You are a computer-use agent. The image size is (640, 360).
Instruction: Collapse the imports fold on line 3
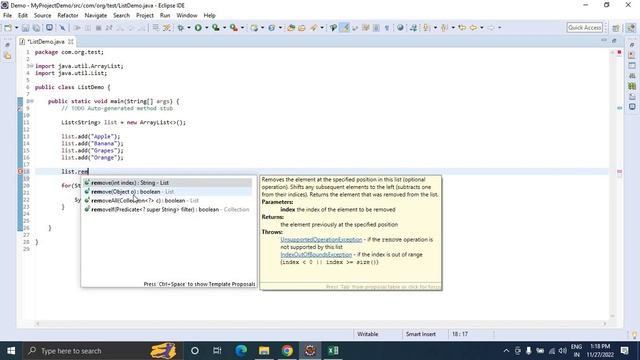tap(31, 66)
